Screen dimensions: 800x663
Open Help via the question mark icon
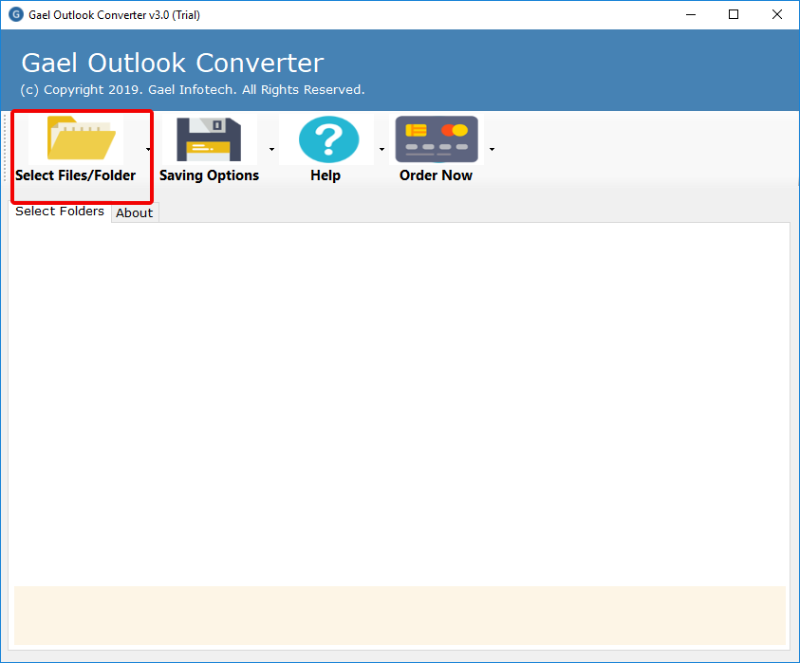pyautogui.click(x=329, y=139)
